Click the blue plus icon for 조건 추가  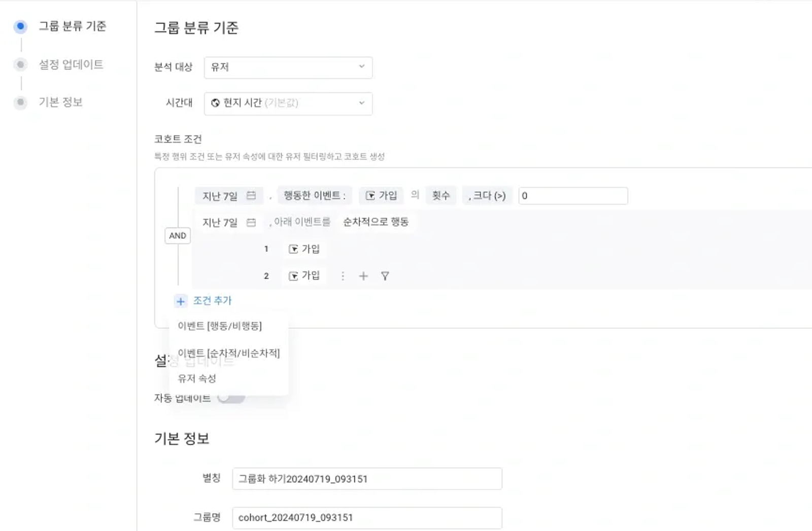click(180, 301)
